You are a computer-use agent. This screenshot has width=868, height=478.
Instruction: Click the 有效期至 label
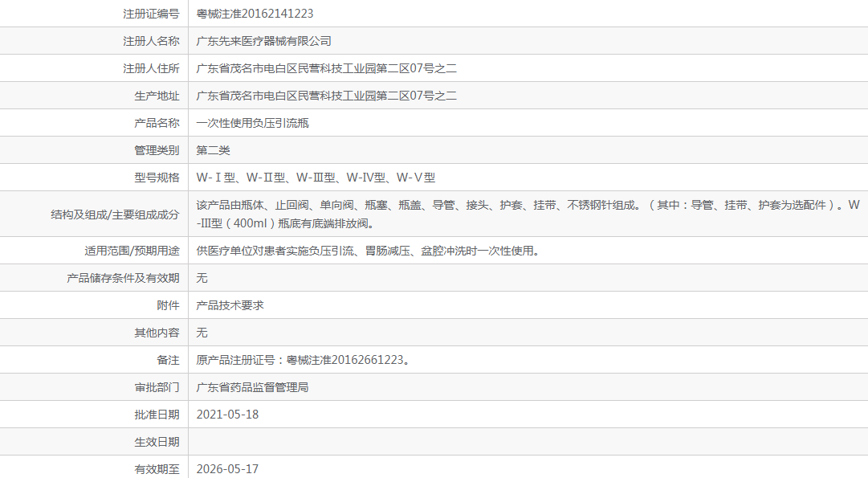pos(157,469)
